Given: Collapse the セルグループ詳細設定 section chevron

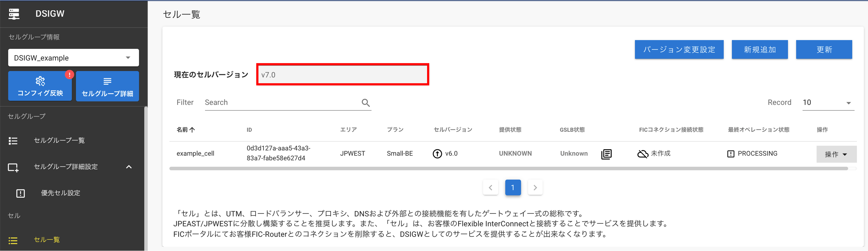Looking at the screenshot, I should click(x=129, y=167).
